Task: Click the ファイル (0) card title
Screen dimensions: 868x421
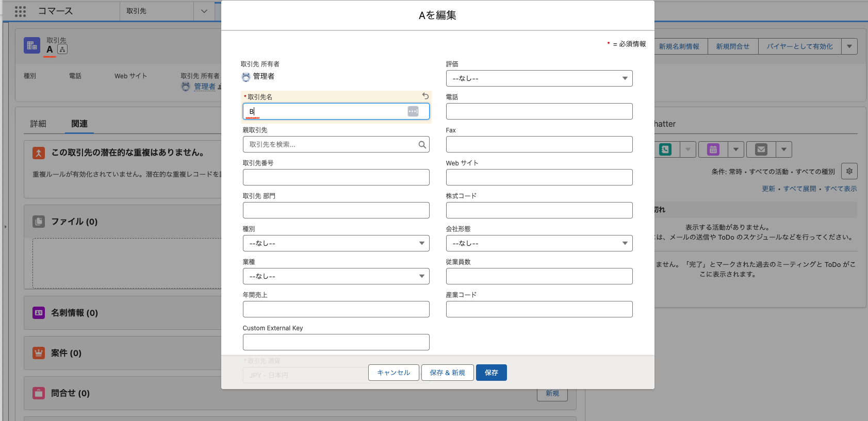Action: point(74,222)
